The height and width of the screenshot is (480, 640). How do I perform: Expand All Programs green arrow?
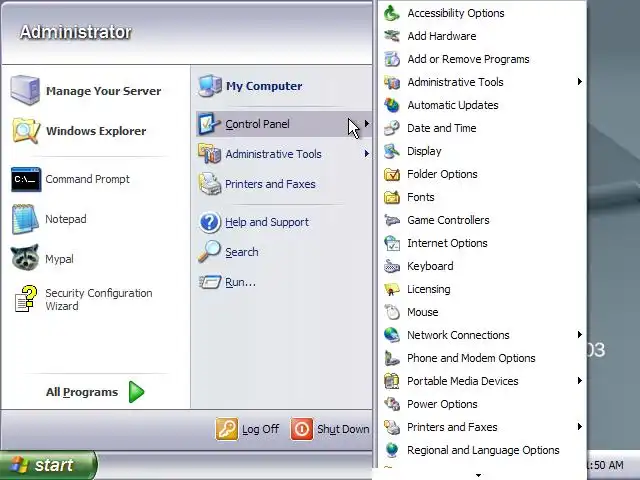coord(136,392)
